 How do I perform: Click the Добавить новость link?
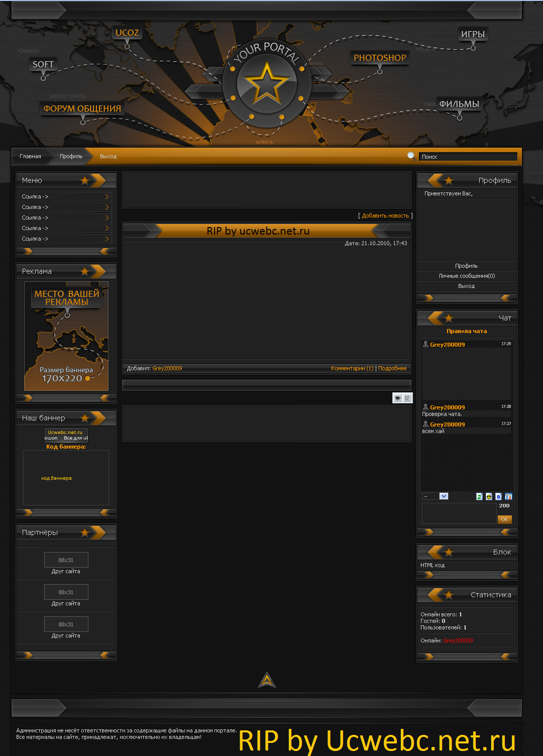(385, 215)
